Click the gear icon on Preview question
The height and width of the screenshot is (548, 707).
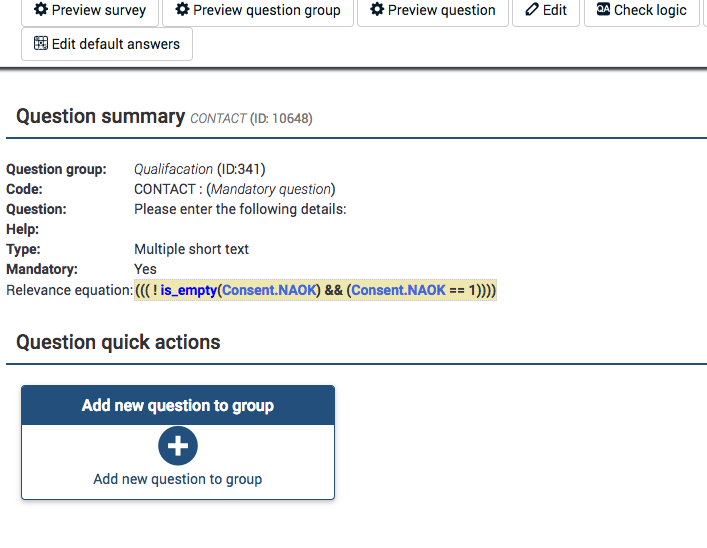pos(377,10)
